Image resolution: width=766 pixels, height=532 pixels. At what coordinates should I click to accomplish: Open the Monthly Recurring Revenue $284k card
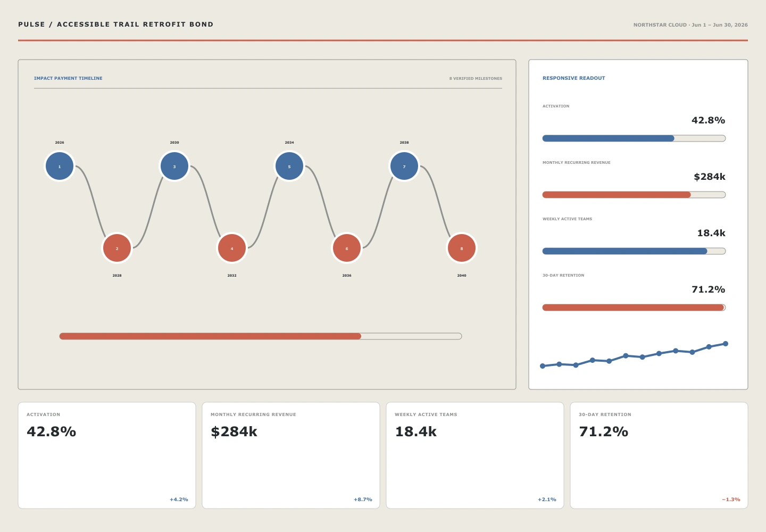(291, 455)
